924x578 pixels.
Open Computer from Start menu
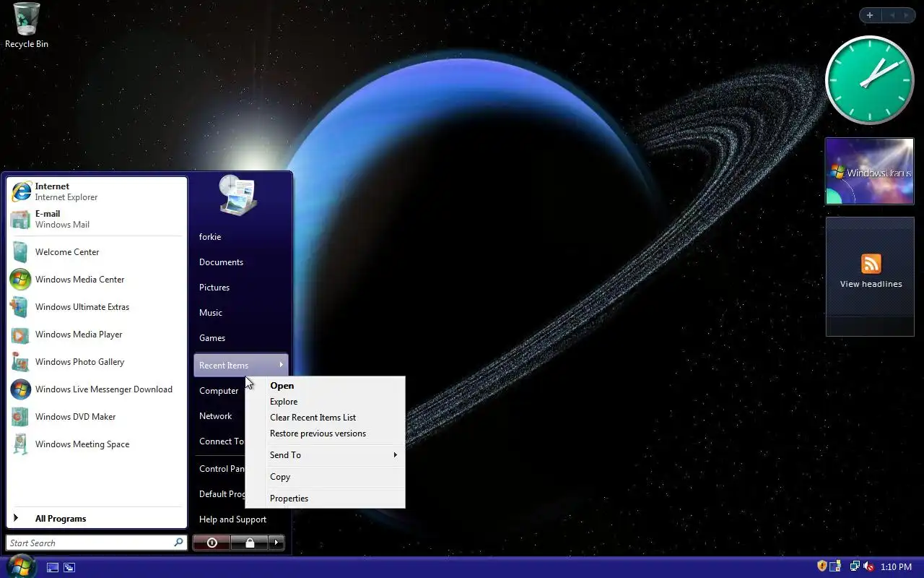pyautogui.click(x=219, y=391)
